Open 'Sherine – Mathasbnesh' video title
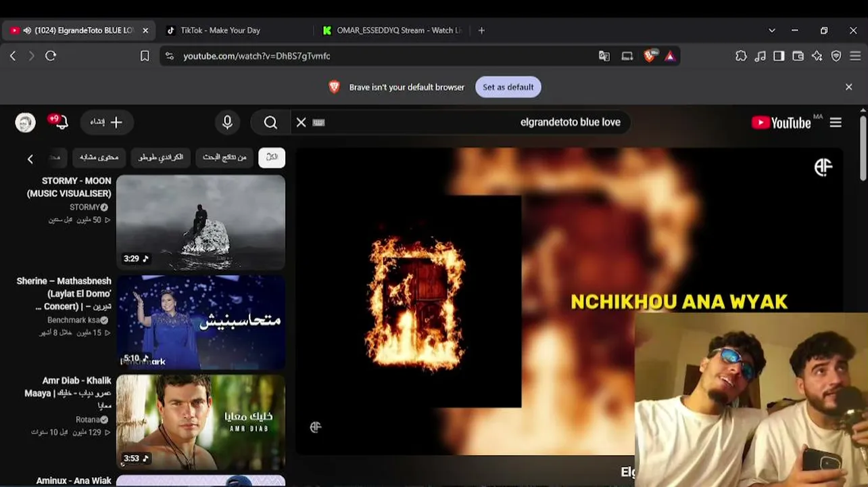Image resolution: width=868 pixels, height=487 pixels. pos(64,294)
